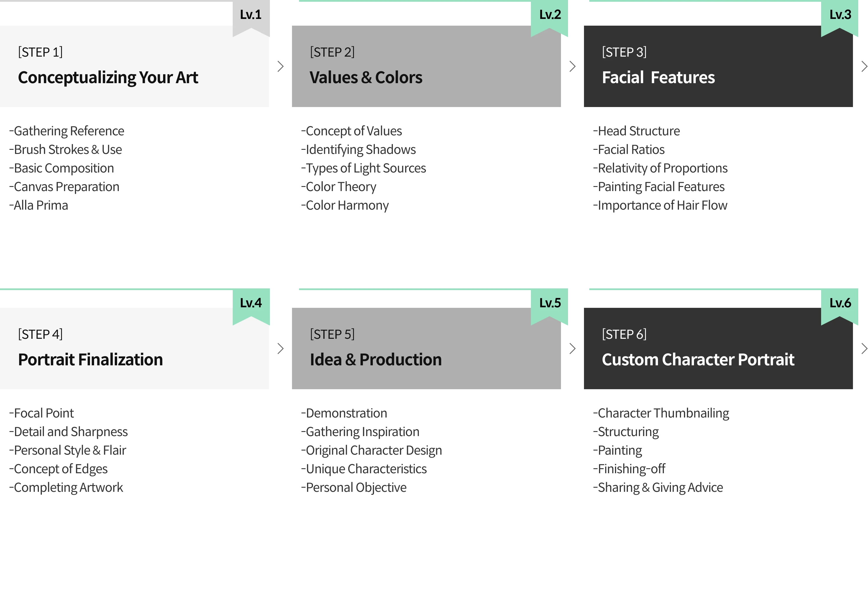Viewport: 868px width, 590px height.
Task: Click the chevron between Step 4 and Step 5
Action: (x=280, y=349)
